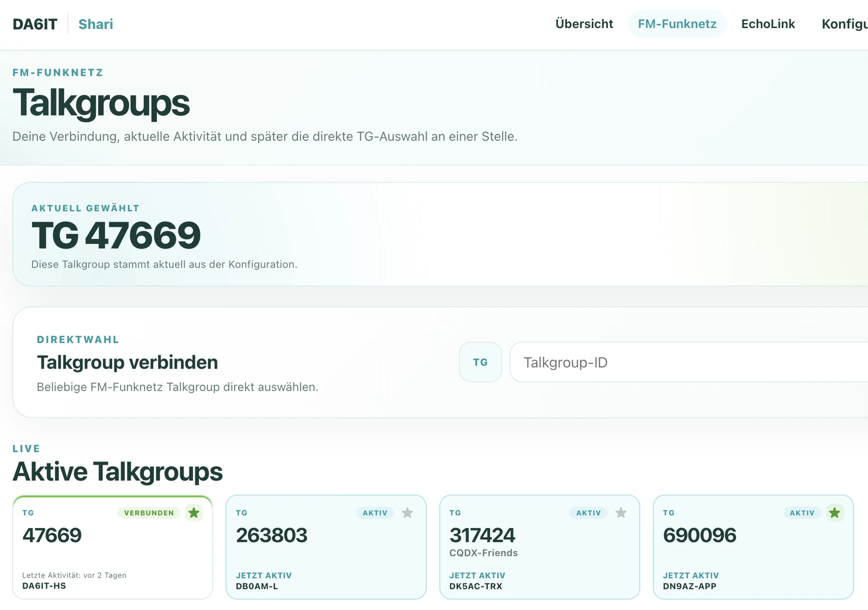Screen dimensions: 868x610
Task: Select the FM-Funknetz tab
Action: tap(677, 24)
